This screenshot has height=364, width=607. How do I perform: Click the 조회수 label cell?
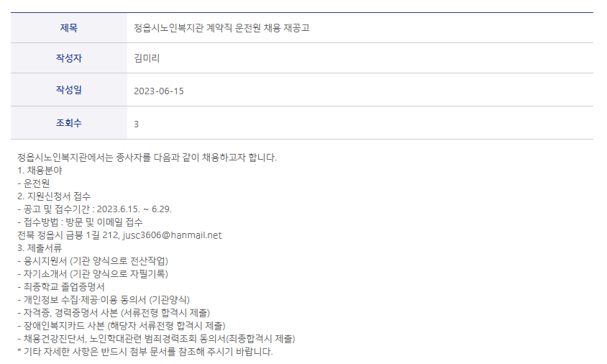coord(69,123)
